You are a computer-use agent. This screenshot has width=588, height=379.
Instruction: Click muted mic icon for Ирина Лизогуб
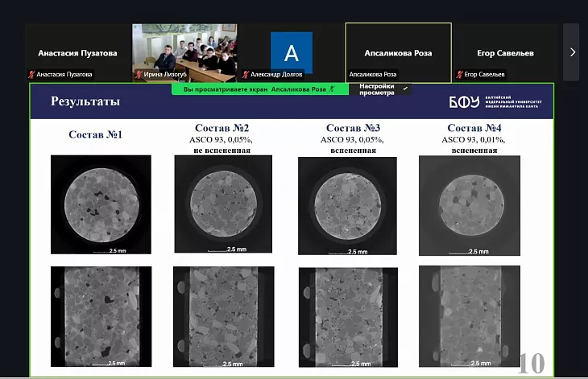pyautogui.click(x=139, y=74)
